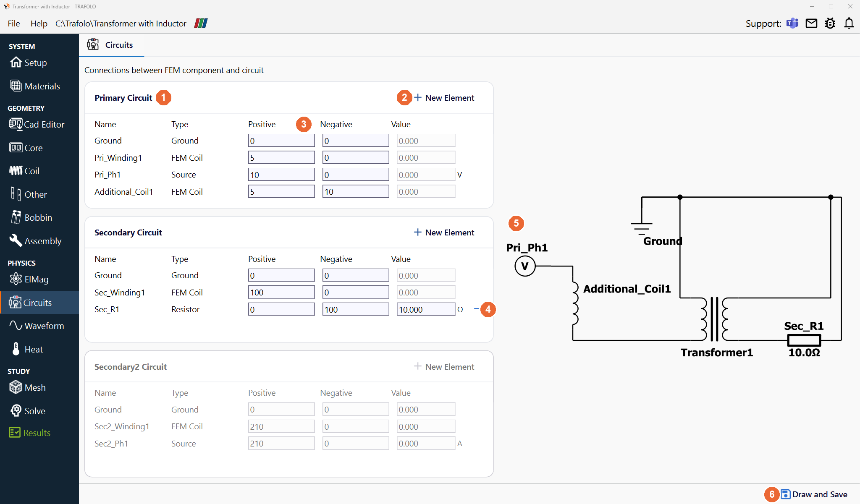Go to the Core geometry section
860x504 pixels.
click(26, 148)
